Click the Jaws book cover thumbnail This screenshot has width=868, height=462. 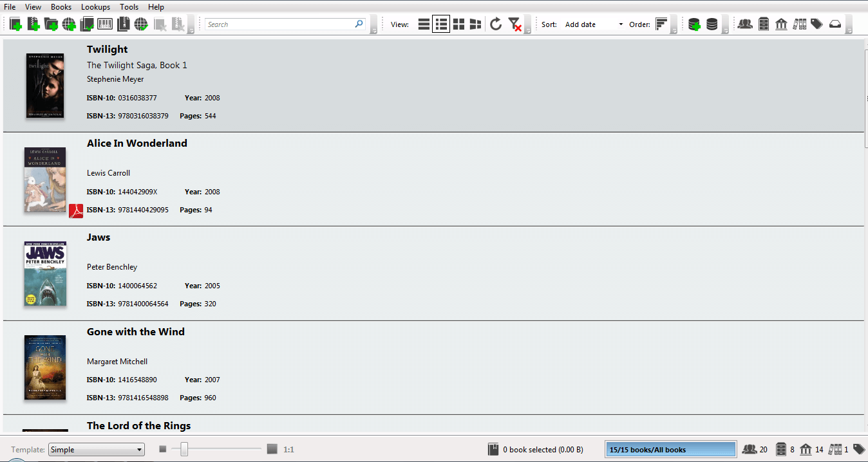tap(45, 273)
